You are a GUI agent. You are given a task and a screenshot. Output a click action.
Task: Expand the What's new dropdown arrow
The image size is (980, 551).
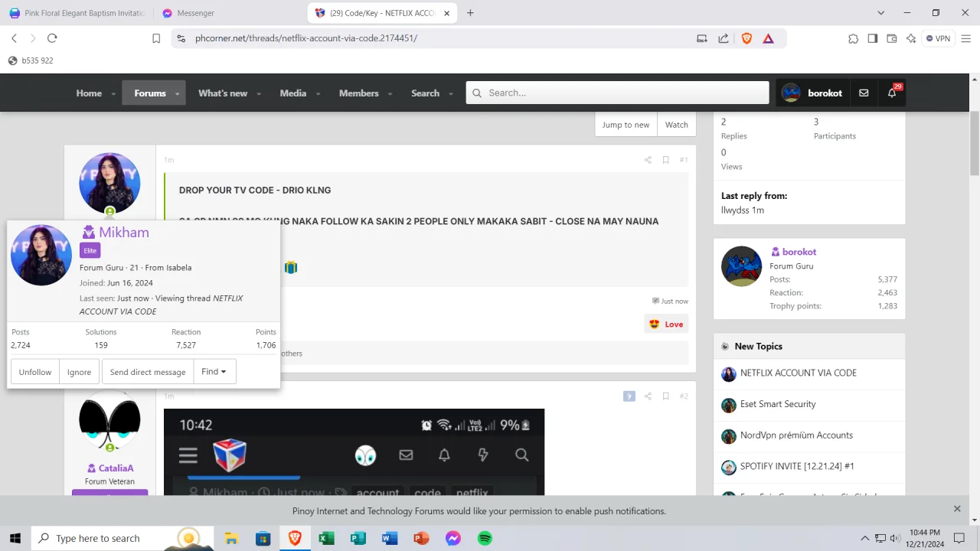(259, 93)
